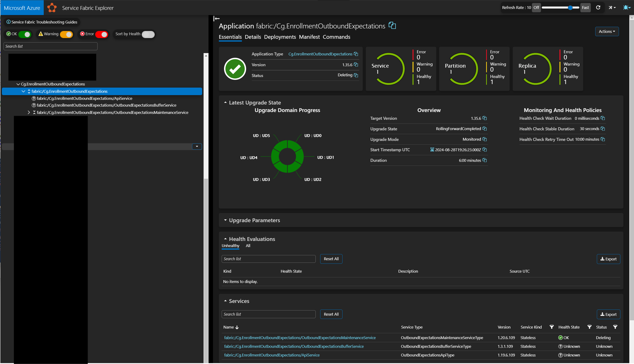Click the Export button in Health Evaluations

point(608,258)
